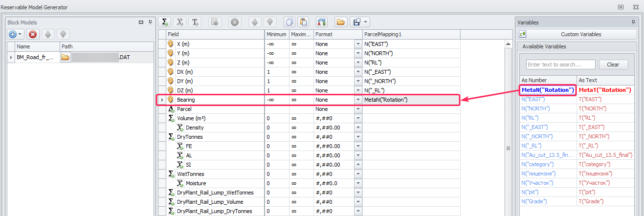
Task: Expand the BM_Road_fr block model row
Action: (11, 57)
